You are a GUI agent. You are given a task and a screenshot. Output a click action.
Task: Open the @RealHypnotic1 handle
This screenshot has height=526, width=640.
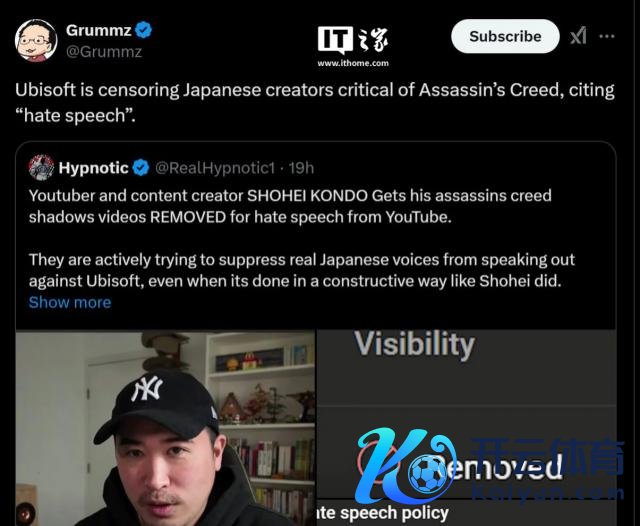(x=215, y=168)
